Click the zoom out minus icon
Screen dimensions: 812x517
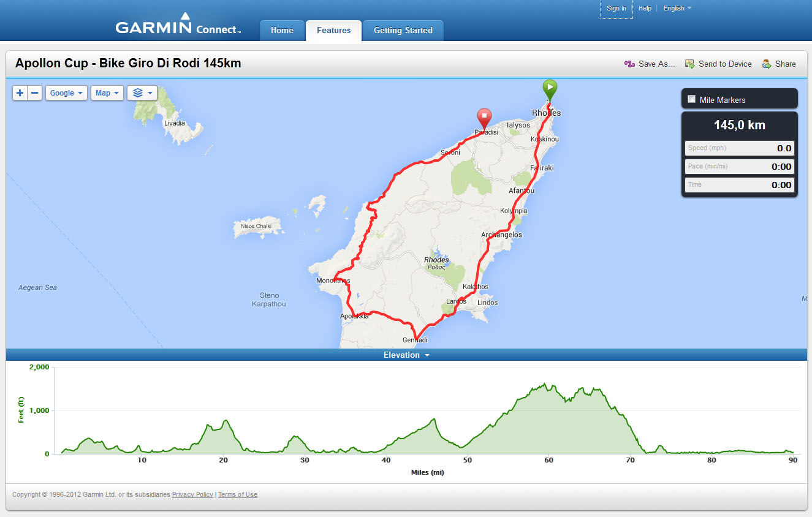tap(35, 93)
